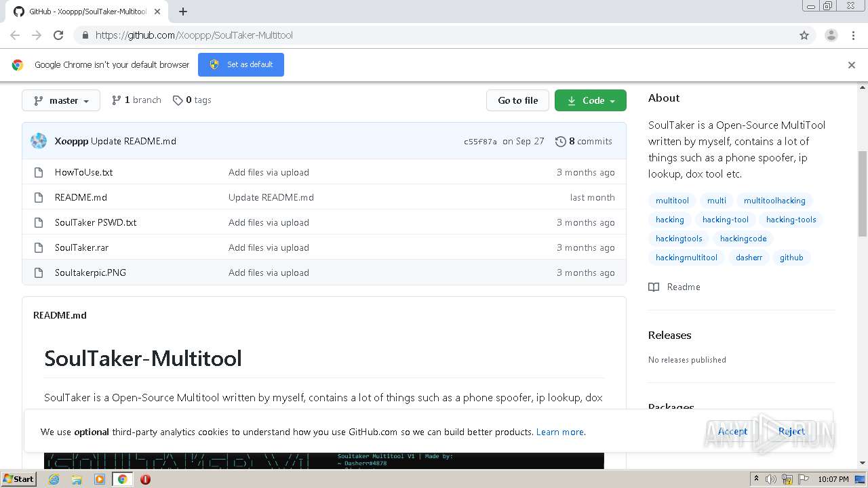Click the browser forward arrow
The width and height of the screenshot is (868, 488).
(x=37, y=35)
